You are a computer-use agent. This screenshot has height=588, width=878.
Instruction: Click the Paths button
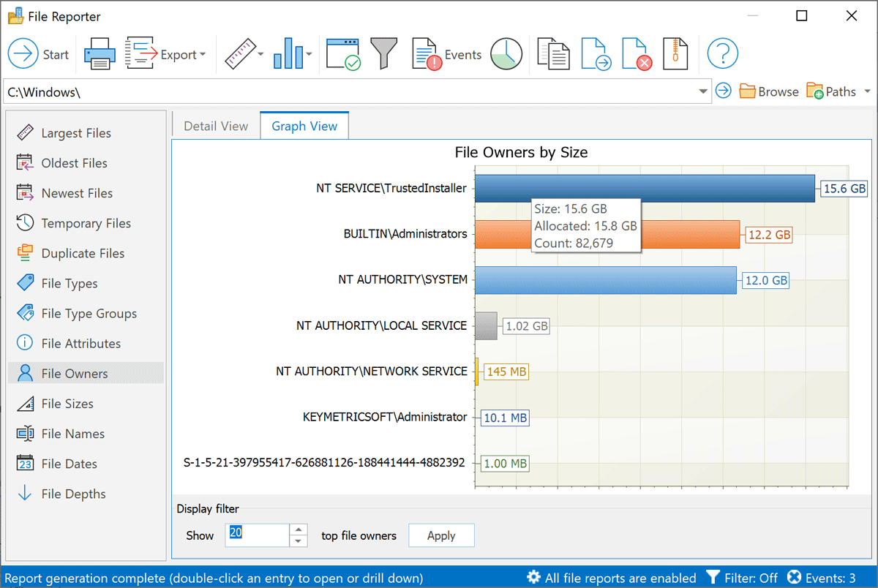click(x=832, y=91)
